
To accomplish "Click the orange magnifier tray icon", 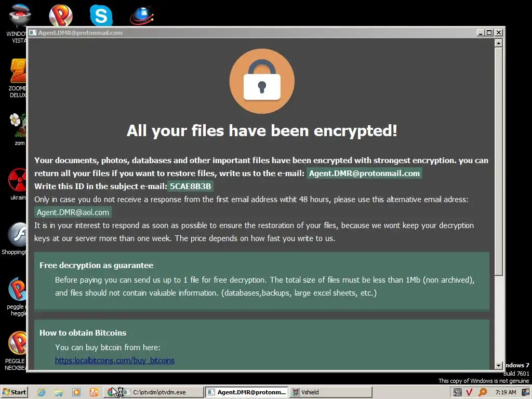I will click(482, 392).
